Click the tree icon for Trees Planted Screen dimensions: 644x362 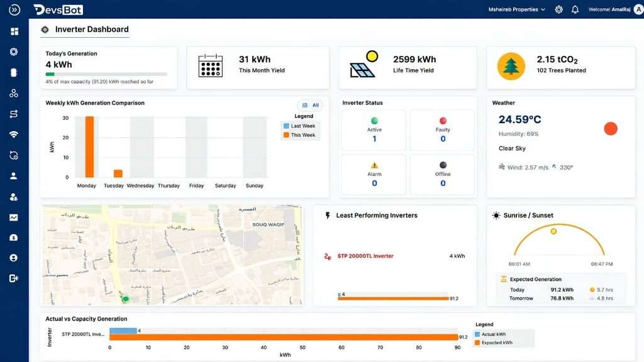[x=511, y=66]
